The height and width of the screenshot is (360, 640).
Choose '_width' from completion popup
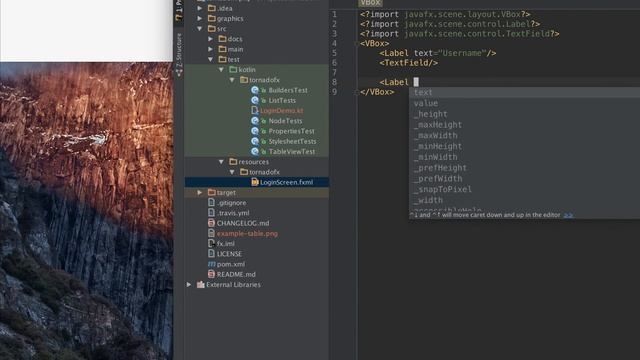point(524,200)
